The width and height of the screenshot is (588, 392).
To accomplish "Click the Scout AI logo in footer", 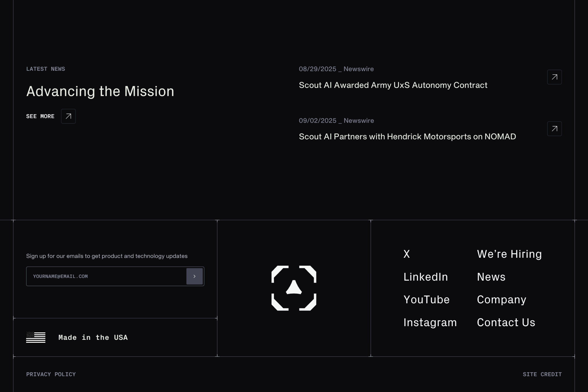I will coord(294,288).
